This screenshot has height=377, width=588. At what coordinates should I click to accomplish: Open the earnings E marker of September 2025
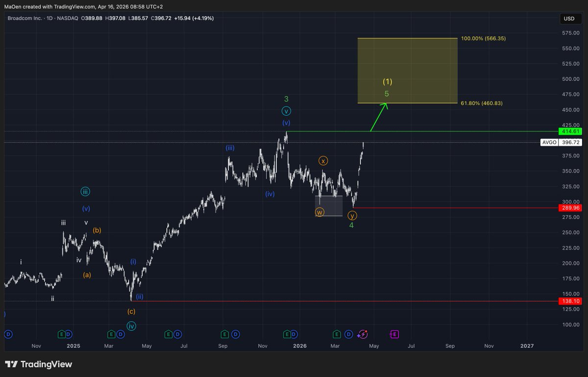[224, 334]
